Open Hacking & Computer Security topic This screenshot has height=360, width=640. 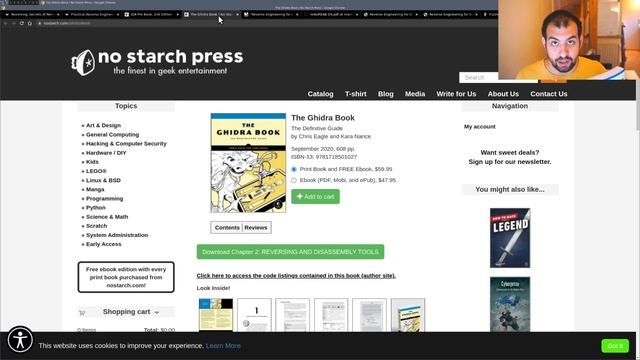(126, 144)
